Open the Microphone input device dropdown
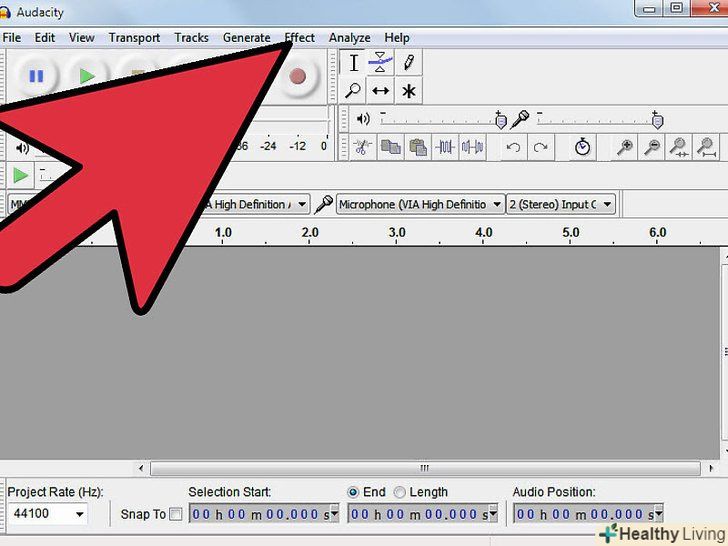728x546 pixels. pyautogui.click(x=420, y=204)
